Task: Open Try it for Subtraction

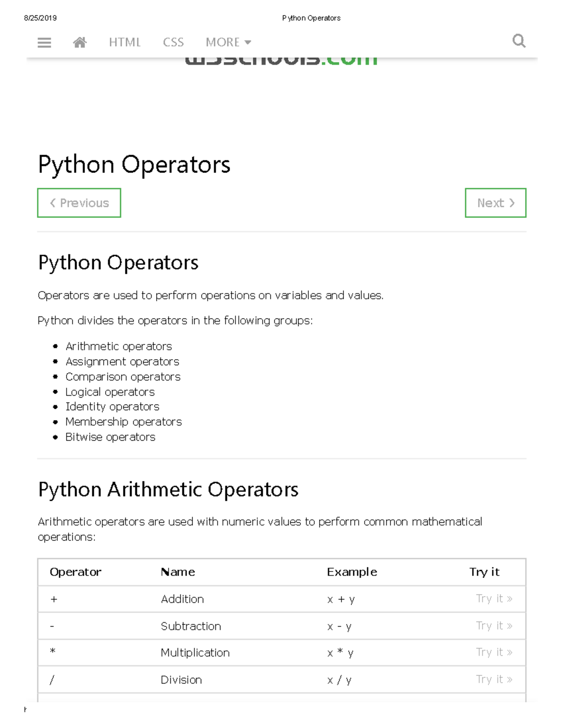Action: click(494, 626)
